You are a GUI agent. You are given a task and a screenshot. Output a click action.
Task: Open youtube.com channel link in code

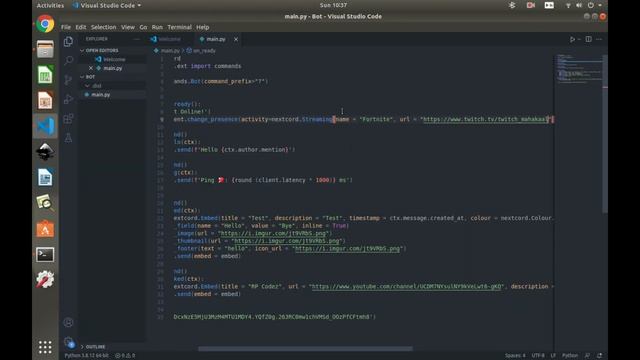pos(407,287)
